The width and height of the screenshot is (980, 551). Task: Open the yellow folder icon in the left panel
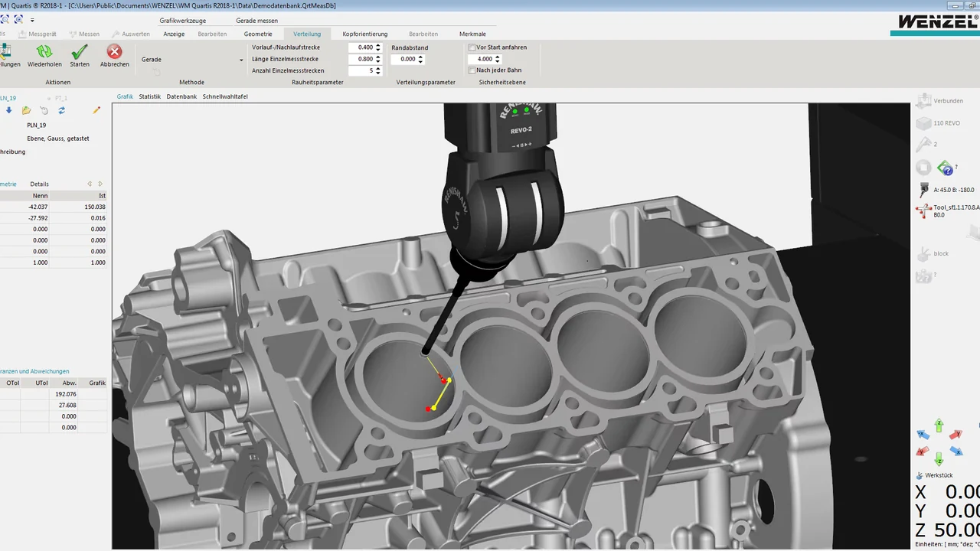[x=26, y=111]
